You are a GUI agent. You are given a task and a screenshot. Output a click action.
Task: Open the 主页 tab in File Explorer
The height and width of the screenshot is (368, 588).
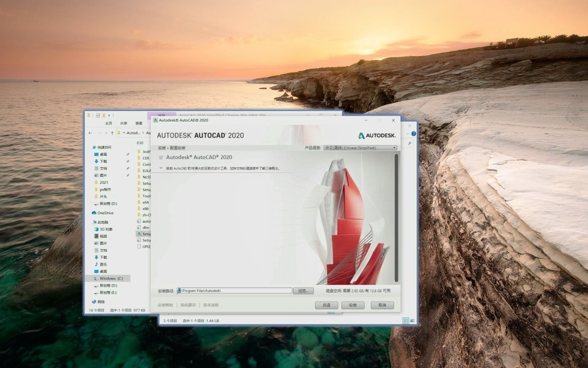[109, 123]
